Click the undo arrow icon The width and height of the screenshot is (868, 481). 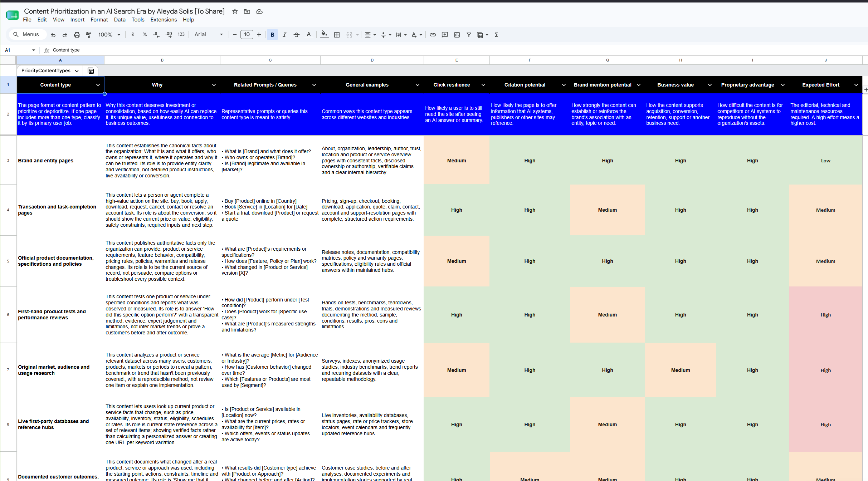point(53,35)
